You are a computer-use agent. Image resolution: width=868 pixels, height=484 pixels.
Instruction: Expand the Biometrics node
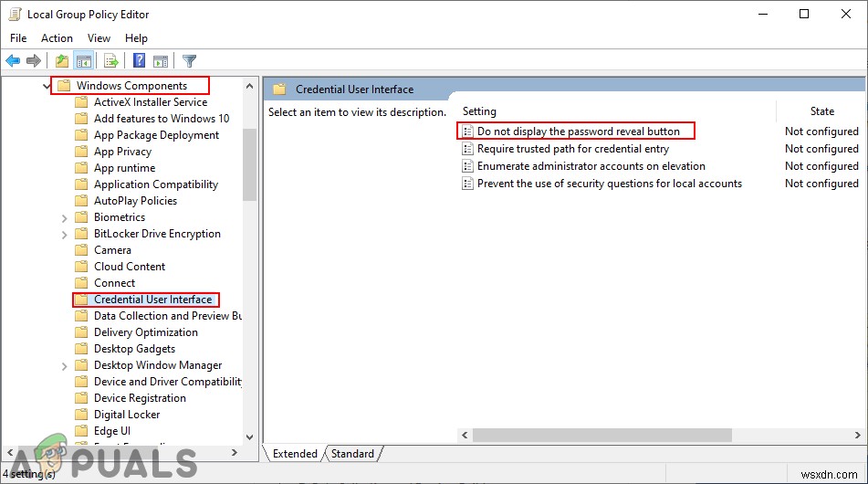pos(64,218)
